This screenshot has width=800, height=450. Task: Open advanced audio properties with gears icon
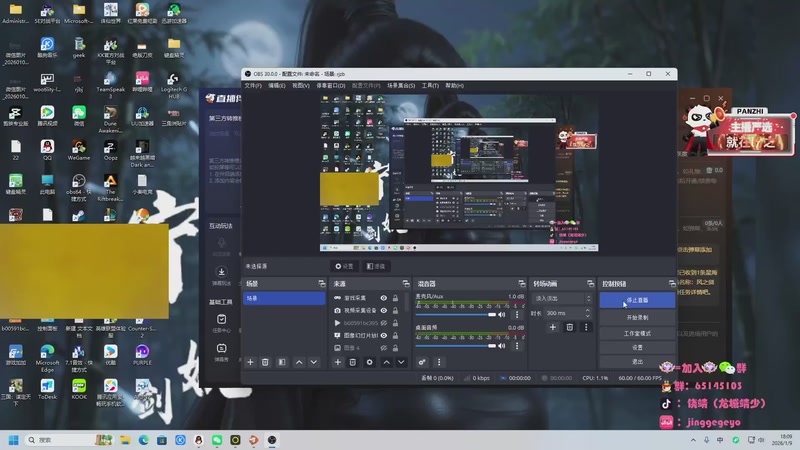422,362
